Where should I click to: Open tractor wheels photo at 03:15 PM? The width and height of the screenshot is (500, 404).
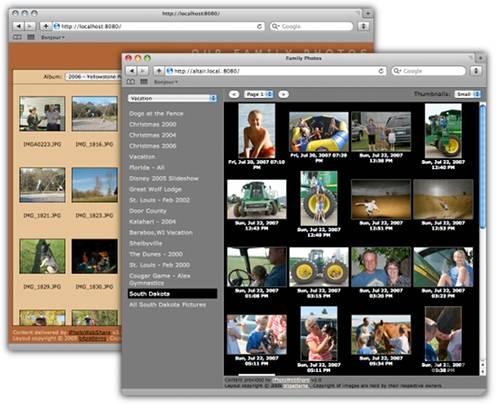[x=319, y=267]
